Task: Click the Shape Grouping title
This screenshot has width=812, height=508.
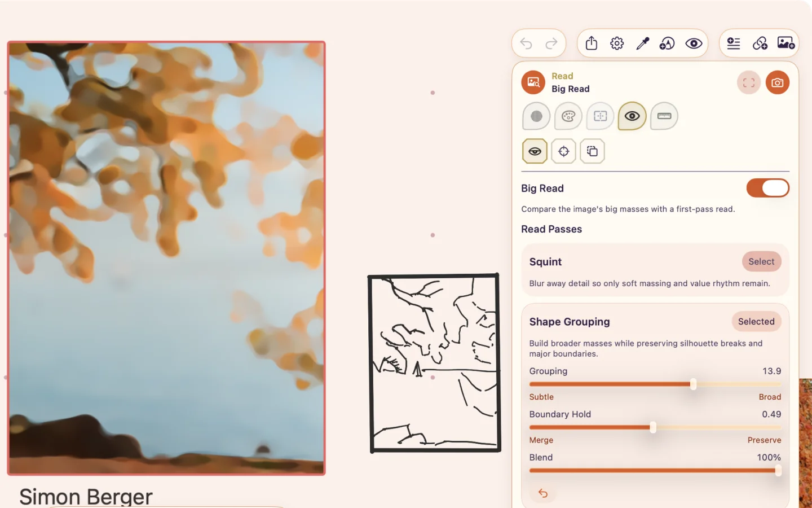Action: [570, 322]
